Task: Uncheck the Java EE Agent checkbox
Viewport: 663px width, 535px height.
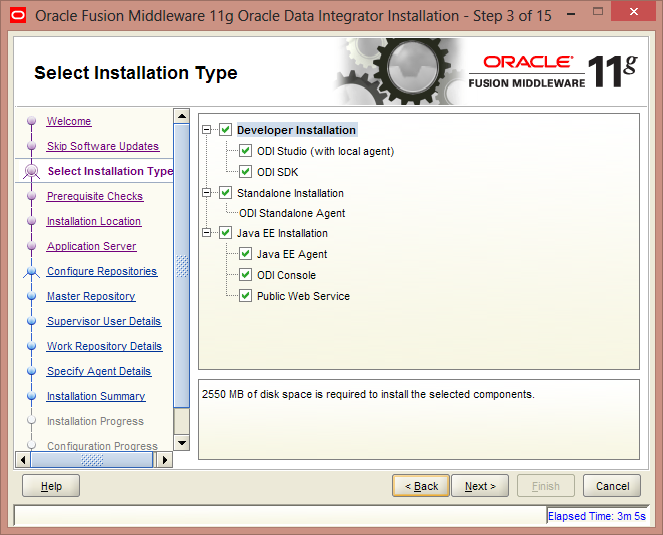Action: pyautogui.click(x=246, y=254)
